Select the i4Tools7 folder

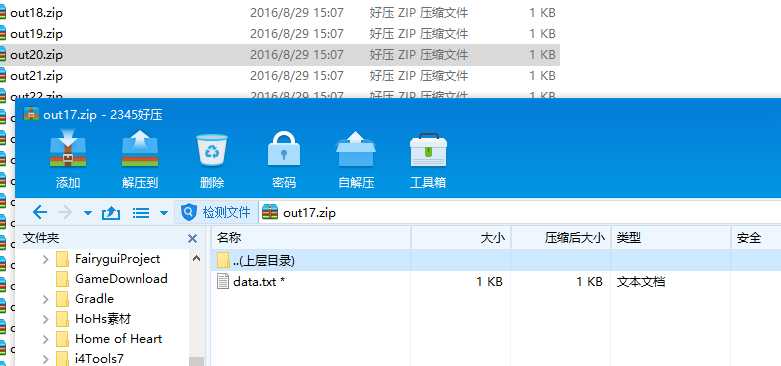coord(99,359)
